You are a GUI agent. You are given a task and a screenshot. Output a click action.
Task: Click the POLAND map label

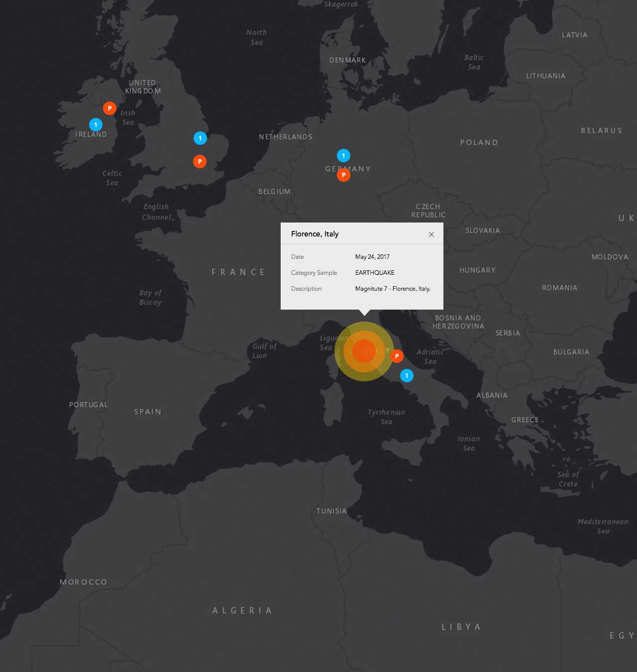point(479,142)
